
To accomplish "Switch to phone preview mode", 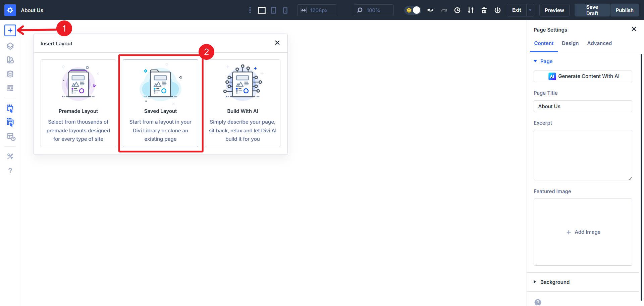I will [x=285, y=10].
